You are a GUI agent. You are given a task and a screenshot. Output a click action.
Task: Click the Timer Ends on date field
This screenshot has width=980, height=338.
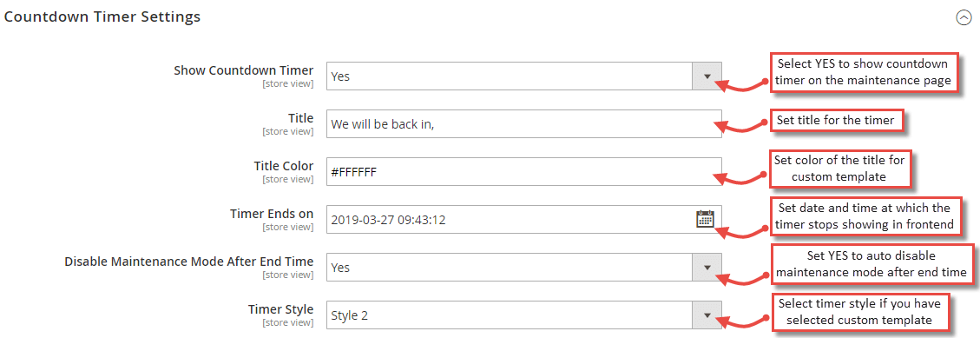pyautogui.click(x=523, y=220)
